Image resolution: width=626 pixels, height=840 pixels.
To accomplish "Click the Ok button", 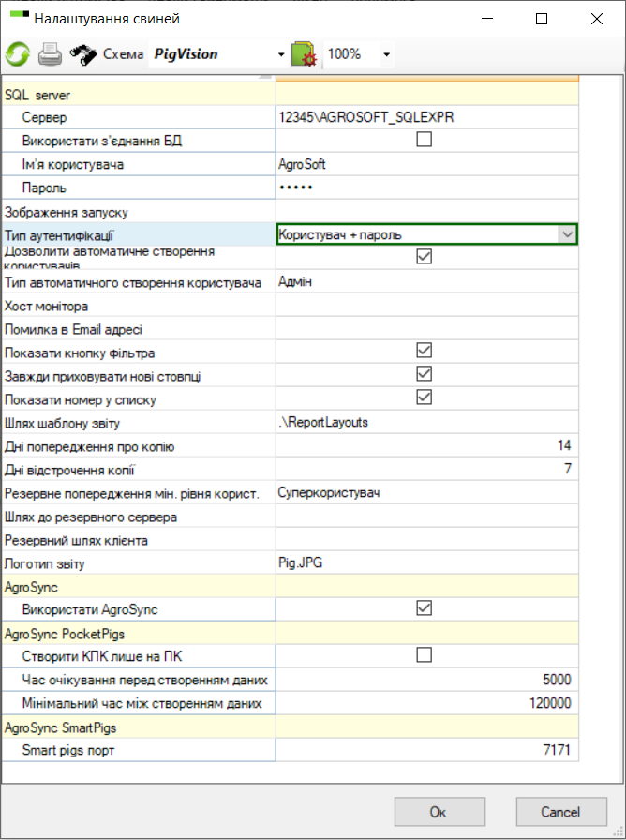I will 440,812.
